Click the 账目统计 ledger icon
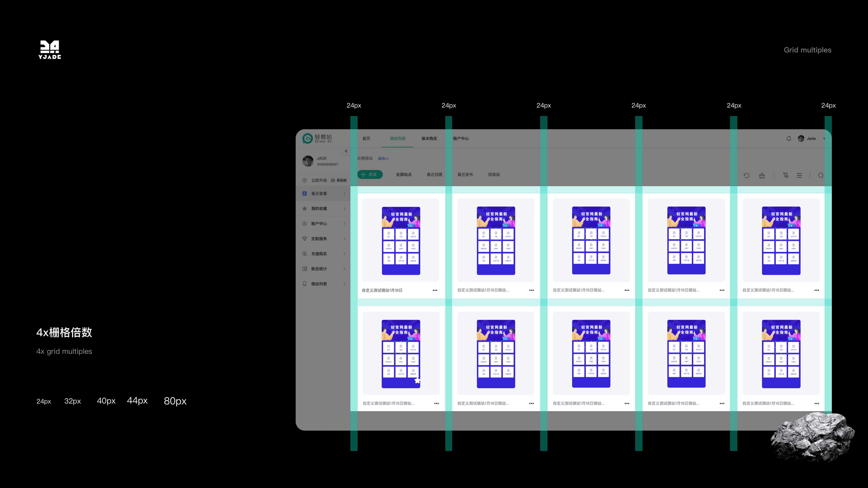This screenshot has height=488, width=868. (x=305, y=269)
